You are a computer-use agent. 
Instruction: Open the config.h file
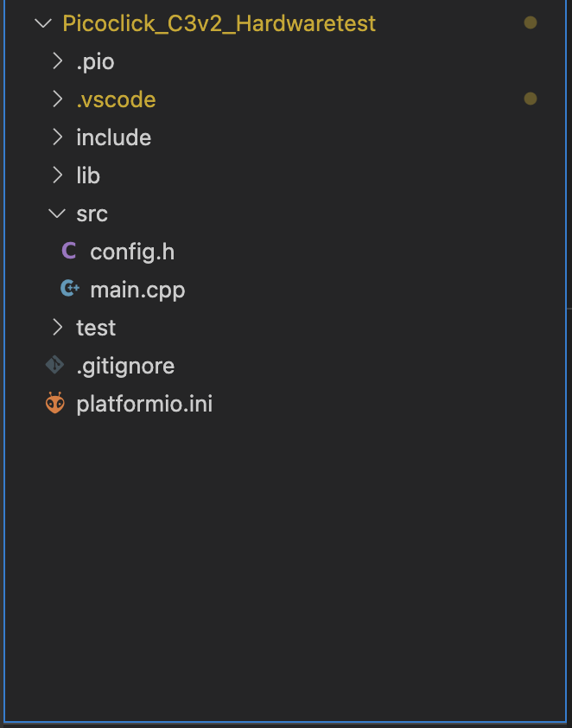[132, 252]
